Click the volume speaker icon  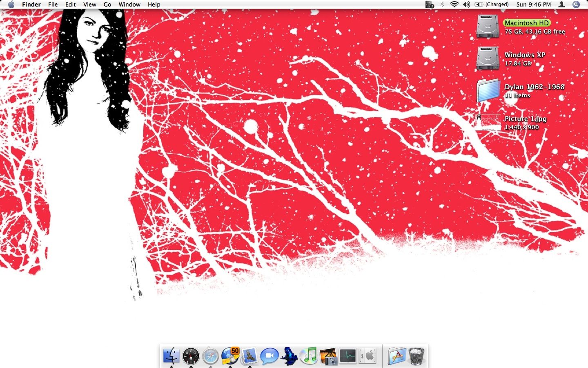tap(467, 4)
